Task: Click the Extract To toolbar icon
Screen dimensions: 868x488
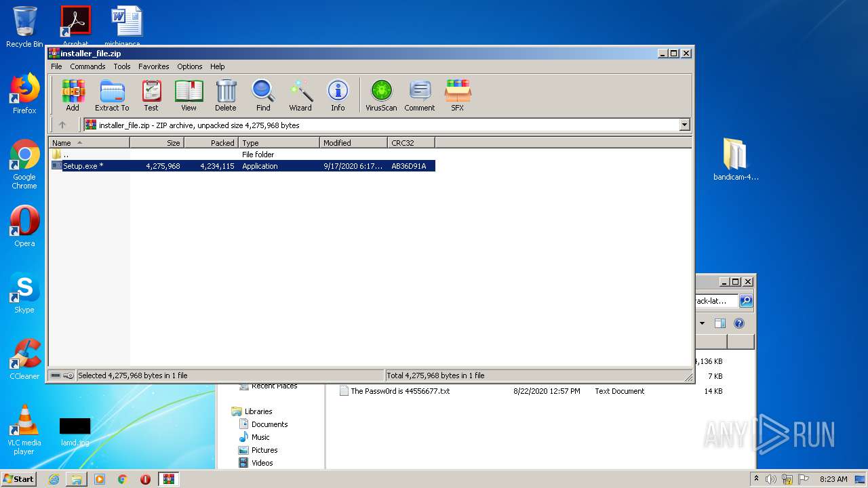Action: click(112, 96)
